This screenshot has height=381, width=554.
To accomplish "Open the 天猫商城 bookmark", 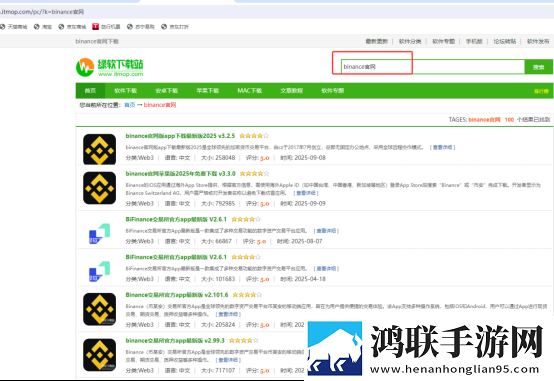I will 14,27.
